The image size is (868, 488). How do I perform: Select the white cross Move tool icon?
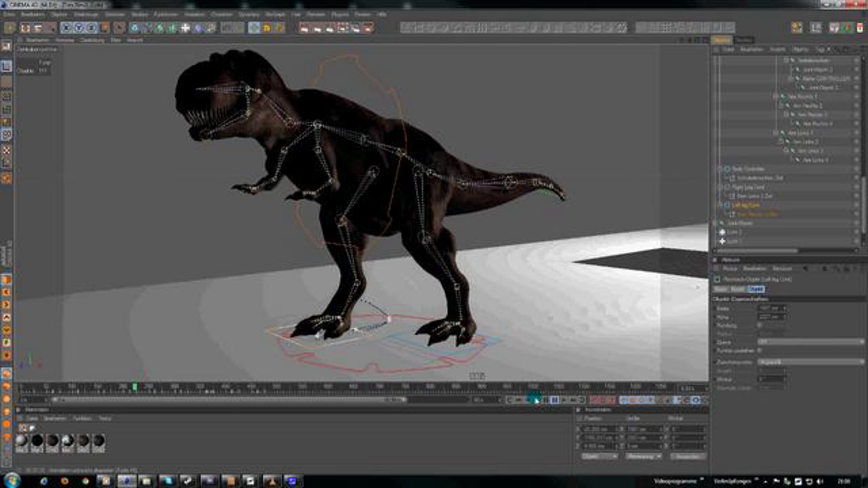185,28
